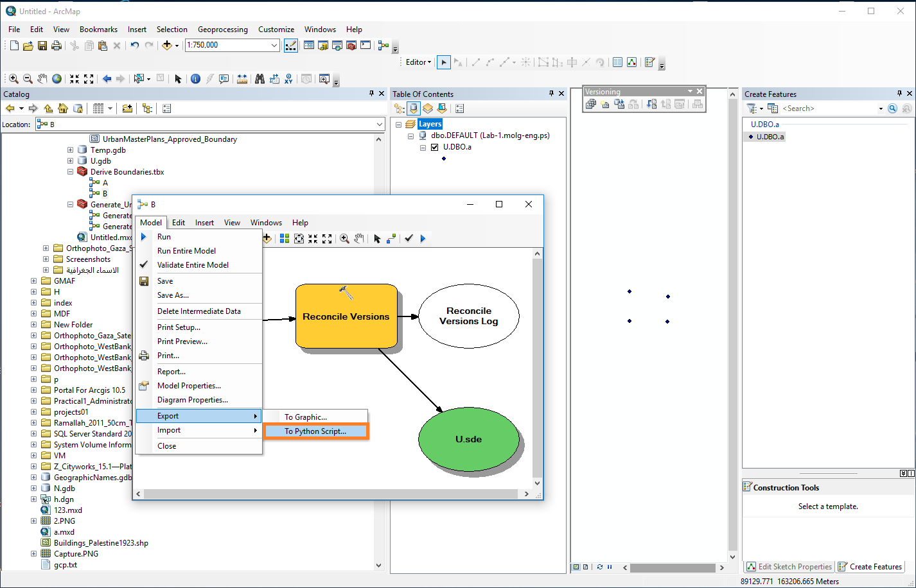Open the ModelBuilder window from the toolbar
Viewport: 916px width, 588px height.
(x=383, y=46)
